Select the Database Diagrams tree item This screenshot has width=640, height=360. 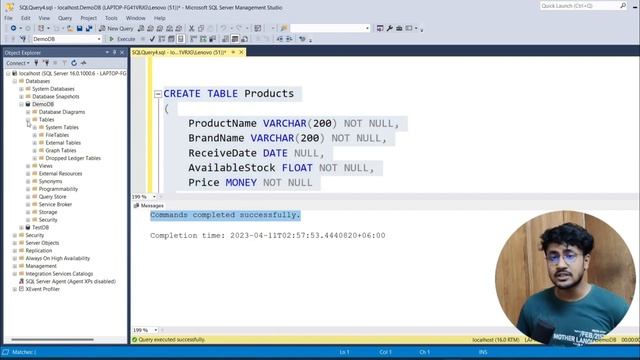point(62,112)
